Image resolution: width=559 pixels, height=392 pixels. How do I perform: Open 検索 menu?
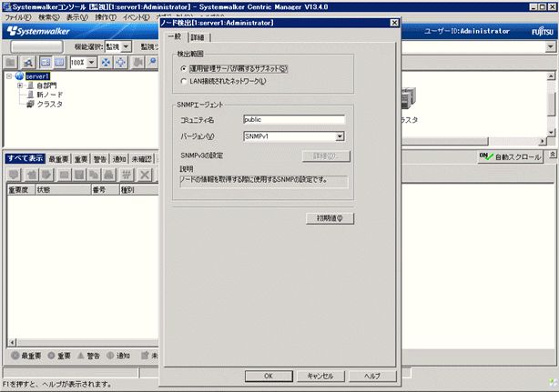coord(49,17)
